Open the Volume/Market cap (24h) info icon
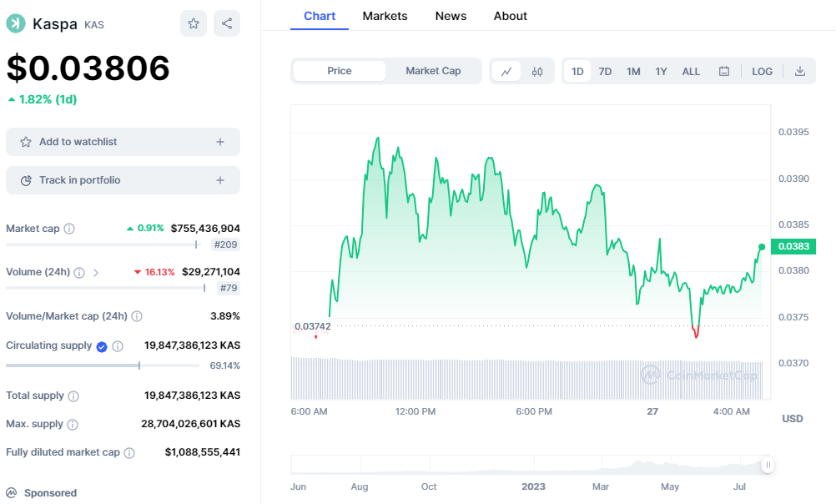This screenshot has height=504, width=836. click(137, 316)
